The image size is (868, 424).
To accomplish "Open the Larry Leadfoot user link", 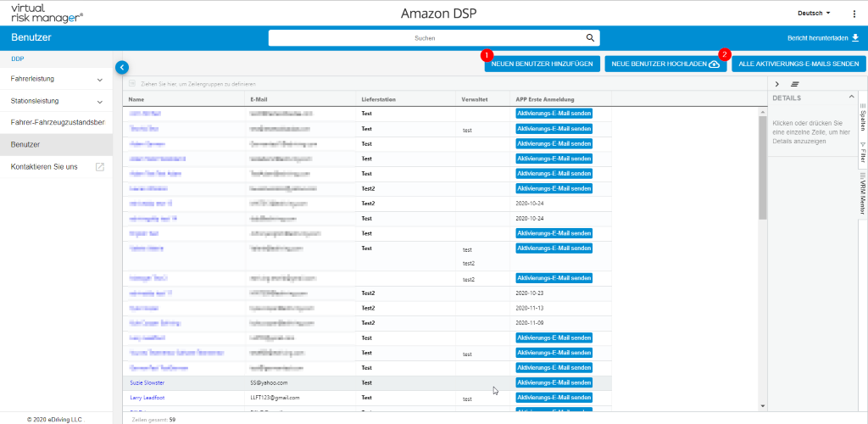I will click(147, 398).
